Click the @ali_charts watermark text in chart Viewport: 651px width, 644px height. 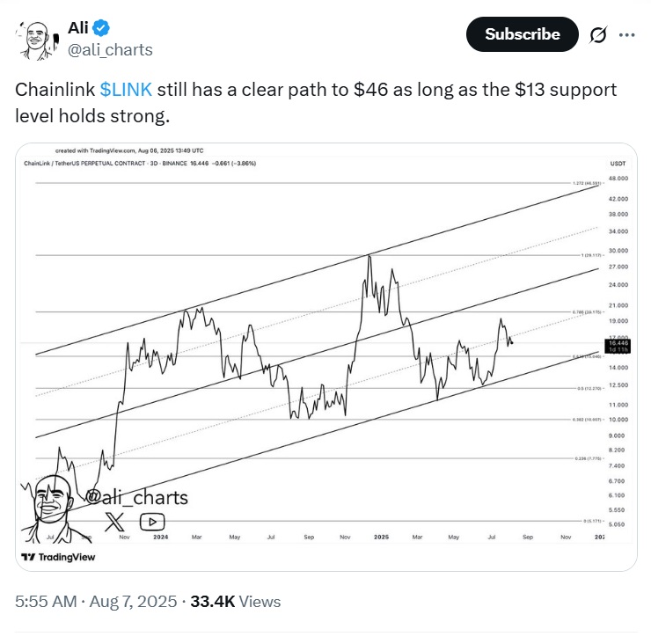pyautogui.click(x=136, y=497)
